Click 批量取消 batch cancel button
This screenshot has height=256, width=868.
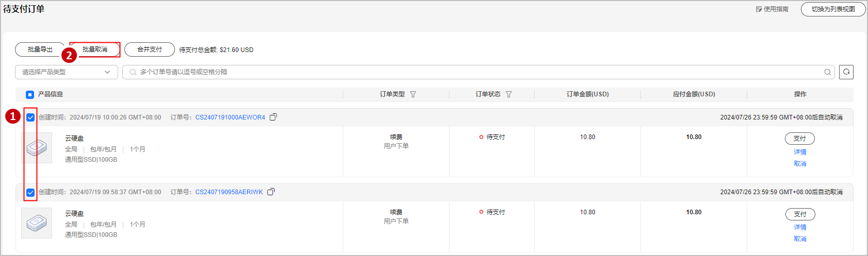[x=95, y=49]
